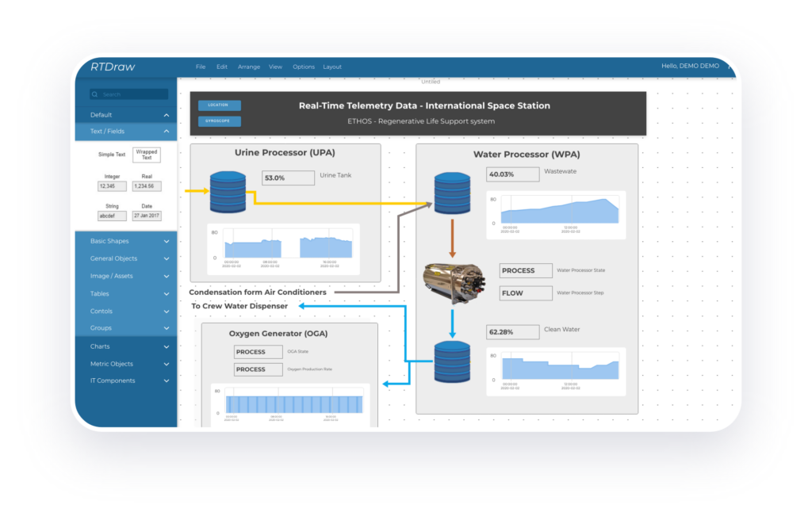Click the Hello, DEMO DEMO user label

click(690, 66)
